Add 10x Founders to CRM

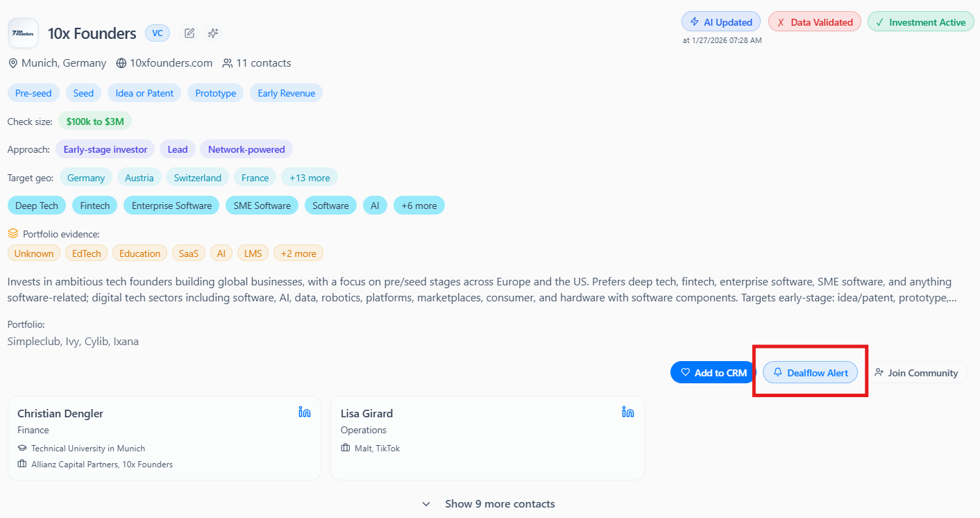(713, 373)
